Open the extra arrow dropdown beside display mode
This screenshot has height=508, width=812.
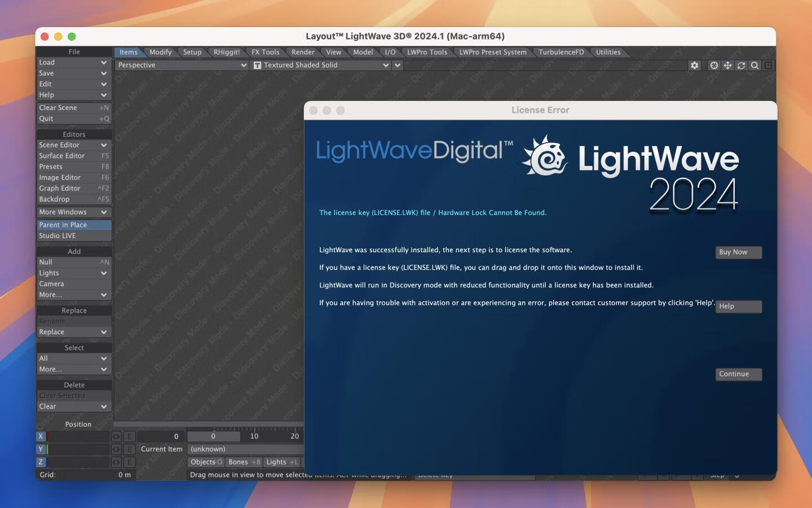398,65
